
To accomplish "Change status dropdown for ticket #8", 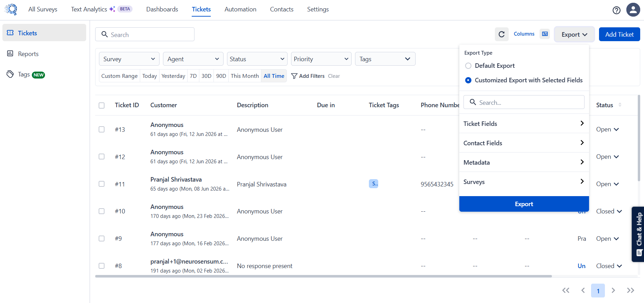I will coord(609,266).
